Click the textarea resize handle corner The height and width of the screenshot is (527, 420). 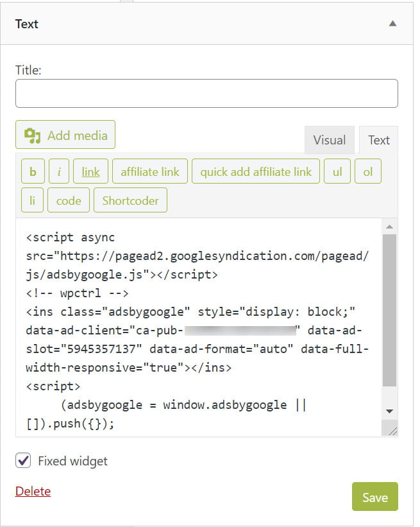coord(392,431)
